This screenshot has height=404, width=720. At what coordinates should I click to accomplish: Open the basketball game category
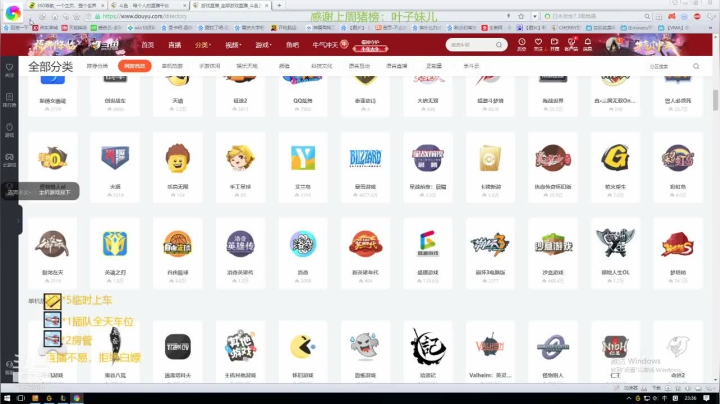pyautogui.click(x=178, y=253)
